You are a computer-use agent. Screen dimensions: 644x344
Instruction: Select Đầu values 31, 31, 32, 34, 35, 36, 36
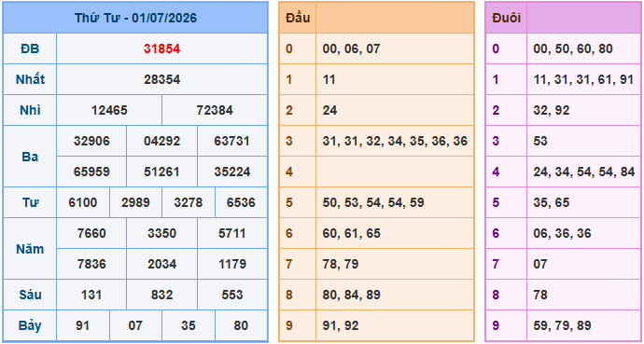tap(395, 141)
